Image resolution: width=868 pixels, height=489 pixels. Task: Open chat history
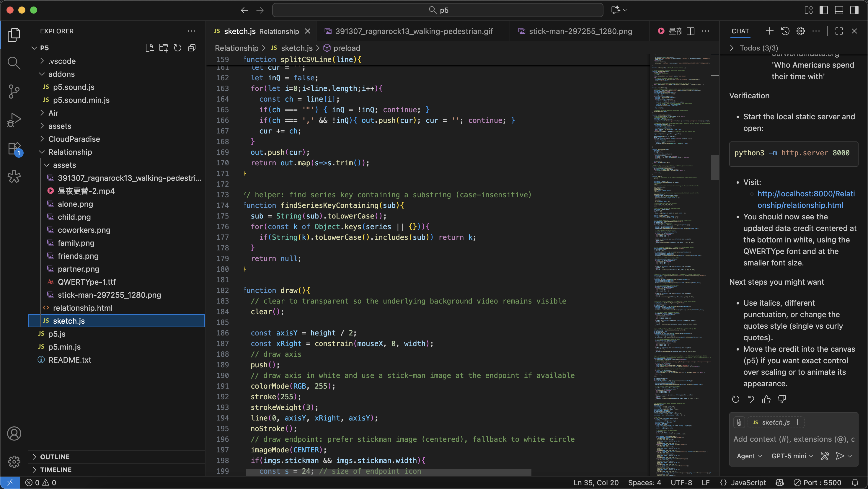click(785, 31)
